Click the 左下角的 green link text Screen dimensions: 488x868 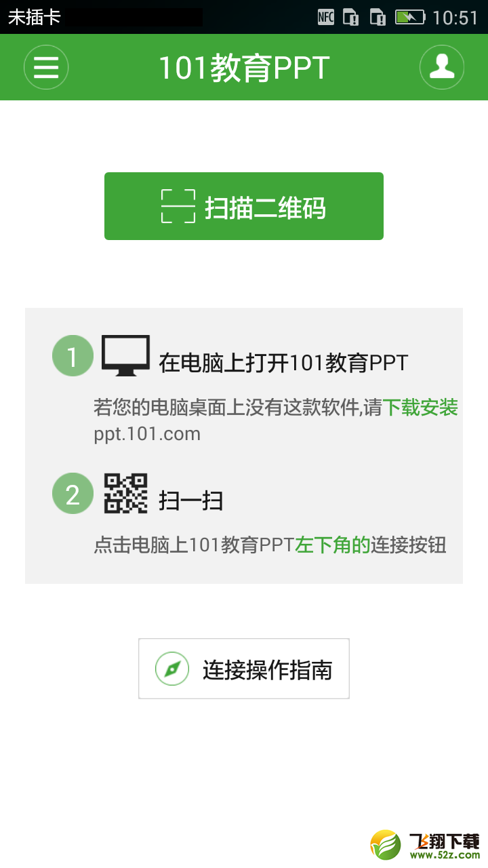[x=333, y=545]
